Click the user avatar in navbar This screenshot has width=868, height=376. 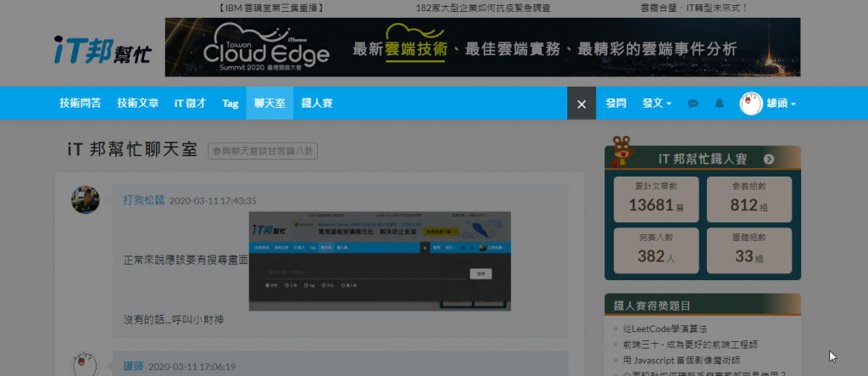pyautogui.click(x=751, y=104)
